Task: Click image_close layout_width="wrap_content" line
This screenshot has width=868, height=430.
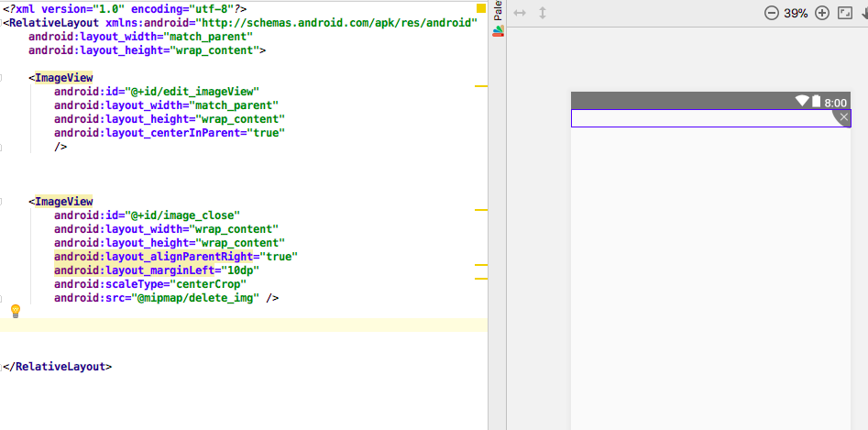Action: click(166, 229)
